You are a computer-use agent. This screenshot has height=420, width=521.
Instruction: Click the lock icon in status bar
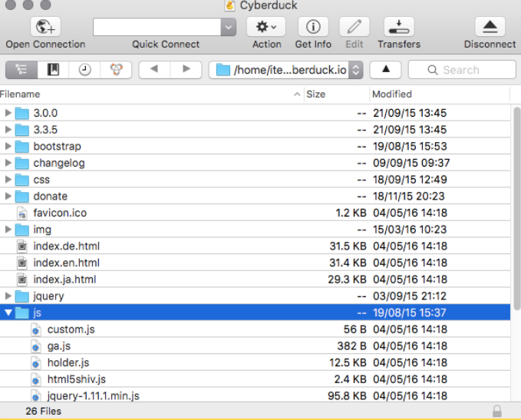(496, 411)
